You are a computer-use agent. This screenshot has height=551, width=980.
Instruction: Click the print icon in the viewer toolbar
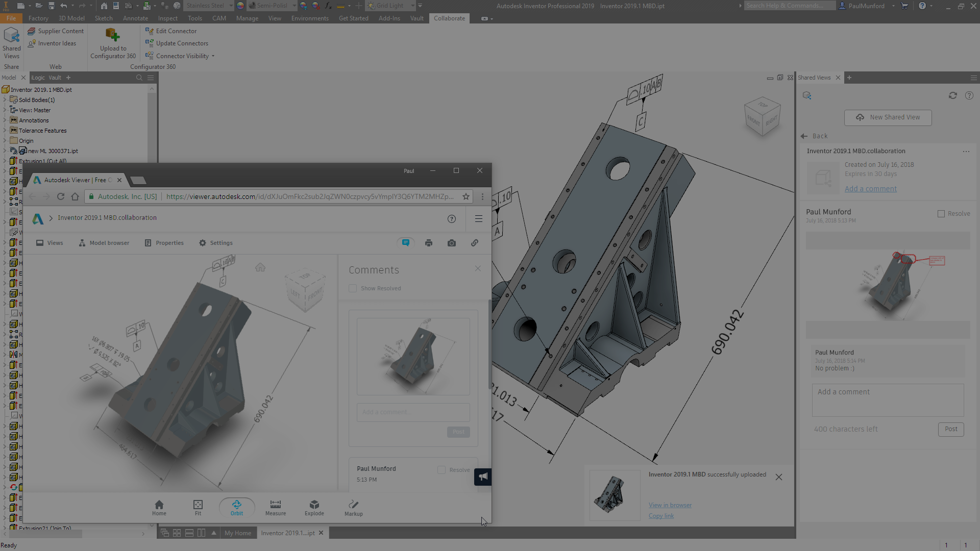point(428,243)
